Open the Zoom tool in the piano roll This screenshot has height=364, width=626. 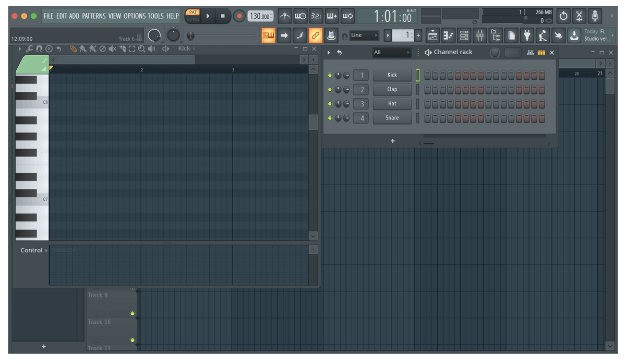click(x=141, y=48)
